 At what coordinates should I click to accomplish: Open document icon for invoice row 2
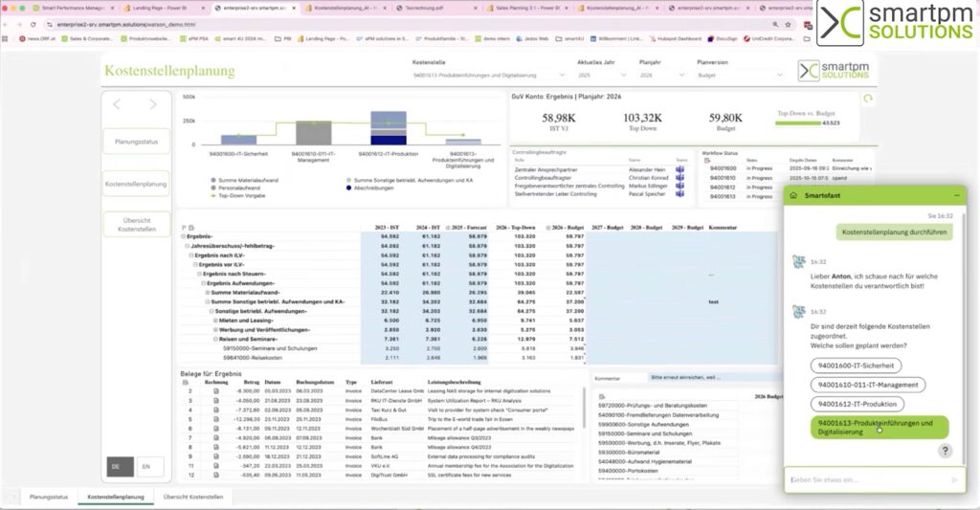pos(216,391)
